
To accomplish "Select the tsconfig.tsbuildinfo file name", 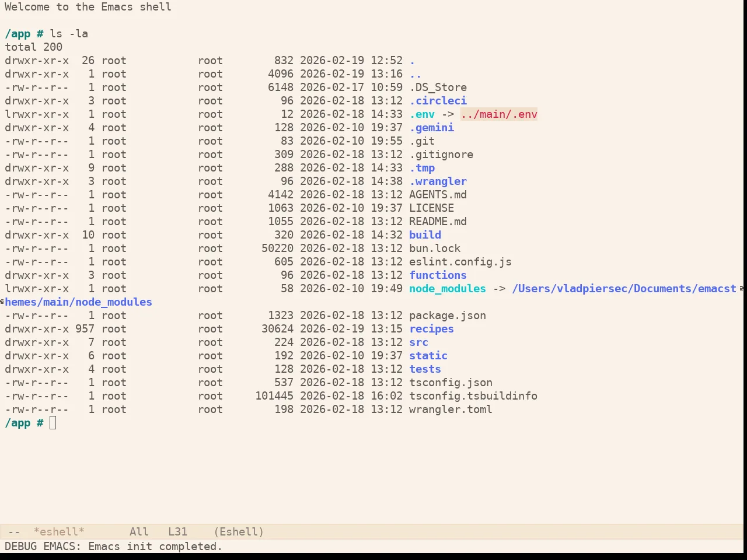I will 473,396.
